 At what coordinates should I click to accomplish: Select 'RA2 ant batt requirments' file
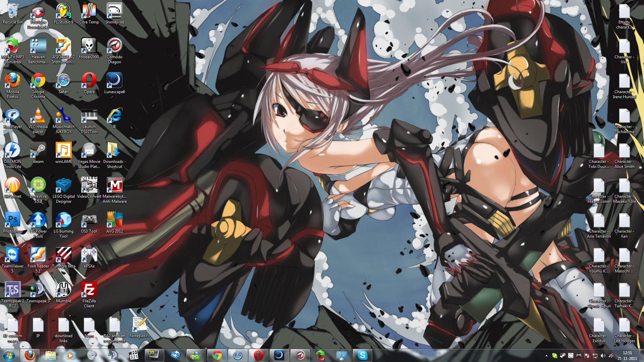tap(115, 330)
